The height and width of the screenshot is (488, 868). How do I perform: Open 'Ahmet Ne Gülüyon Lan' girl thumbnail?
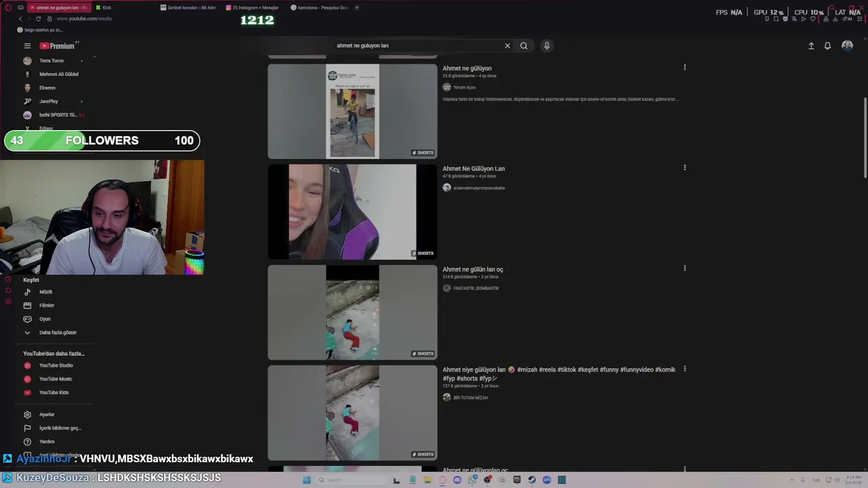[x=353, y=211]
